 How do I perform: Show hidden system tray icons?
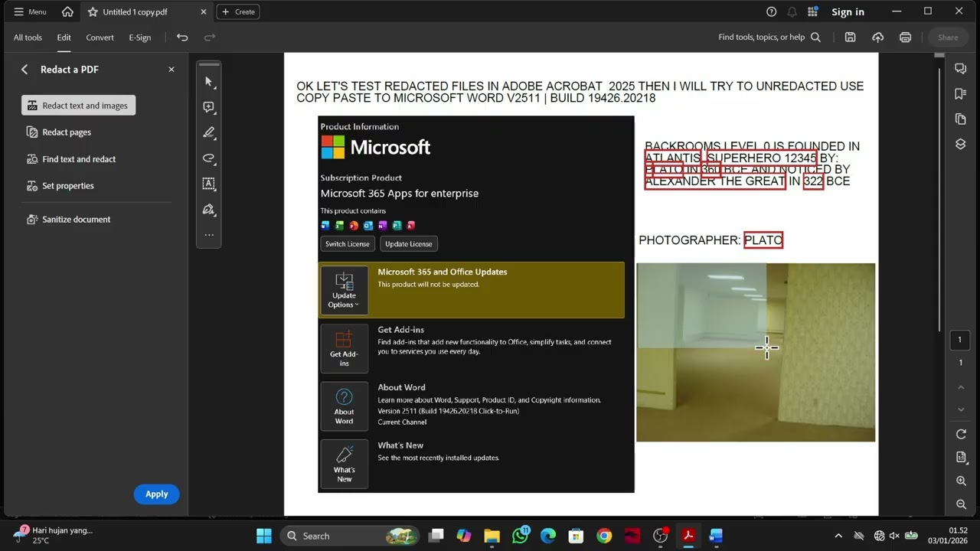coord(838,536)
